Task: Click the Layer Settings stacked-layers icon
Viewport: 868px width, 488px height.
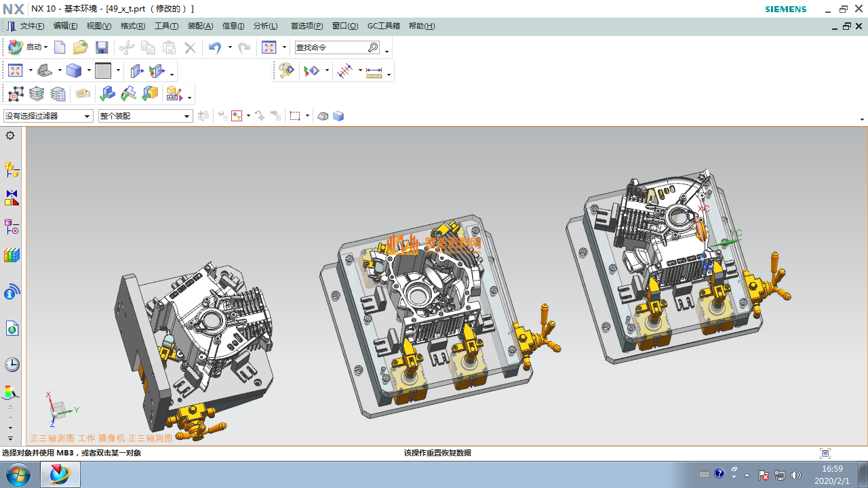Action: pos(37,94)
